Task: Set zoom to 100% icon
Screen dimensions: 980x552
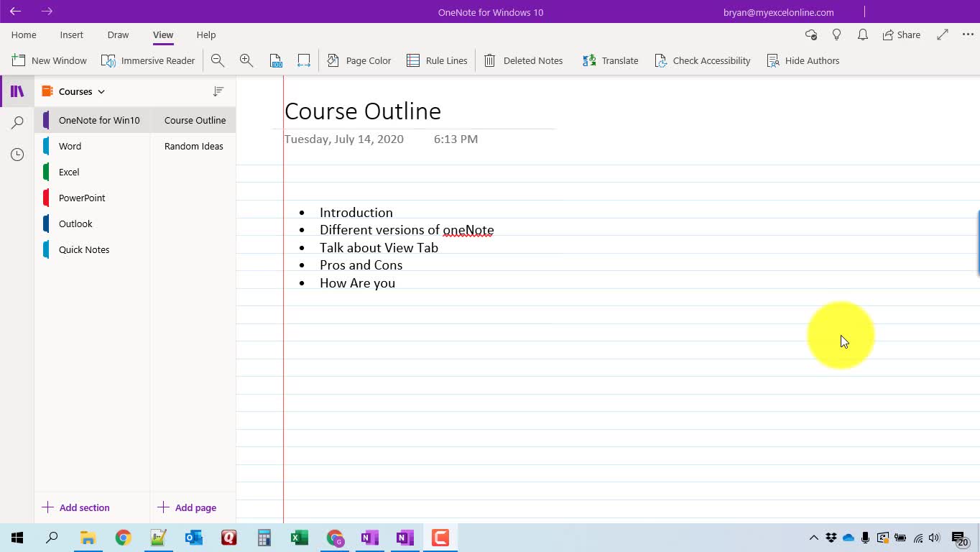Action: (276, 61)
